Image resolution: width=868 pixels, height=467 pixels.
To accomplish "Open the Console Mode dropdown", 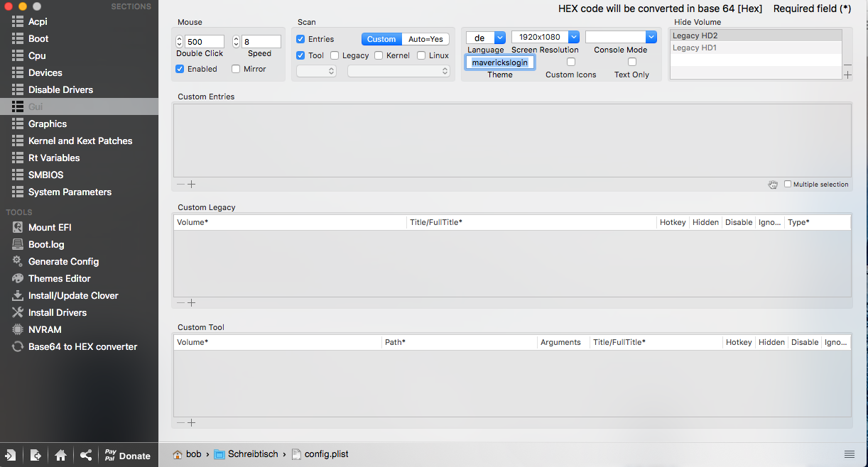I will click(621, 37).
